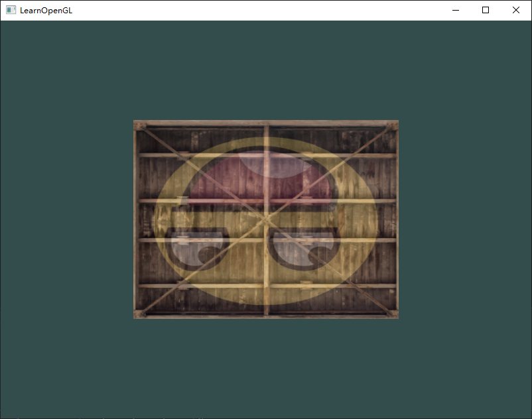Click the LearnOpenGL app icon in title bar

point(11,10)
